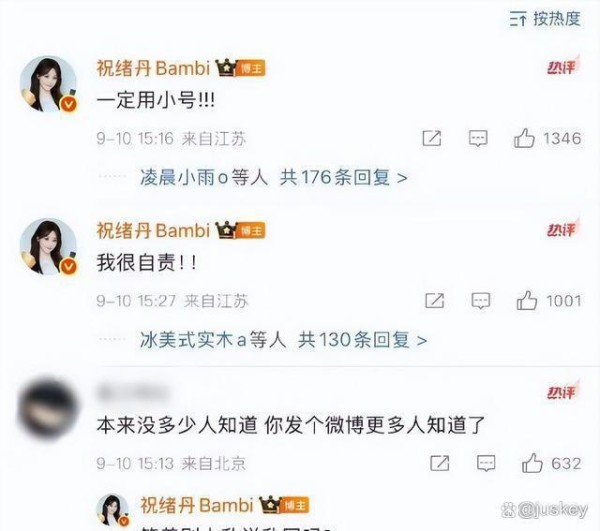Forward the 我很自责 comment
The height and width of the screenshot is (531, 600).
click(434, 301)
